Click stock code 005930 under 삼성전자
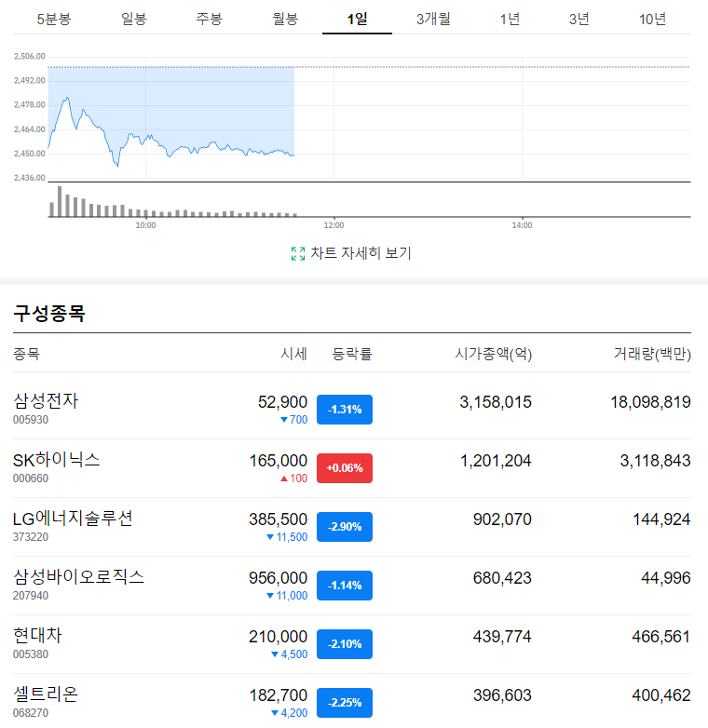 [x=31, y=420]
